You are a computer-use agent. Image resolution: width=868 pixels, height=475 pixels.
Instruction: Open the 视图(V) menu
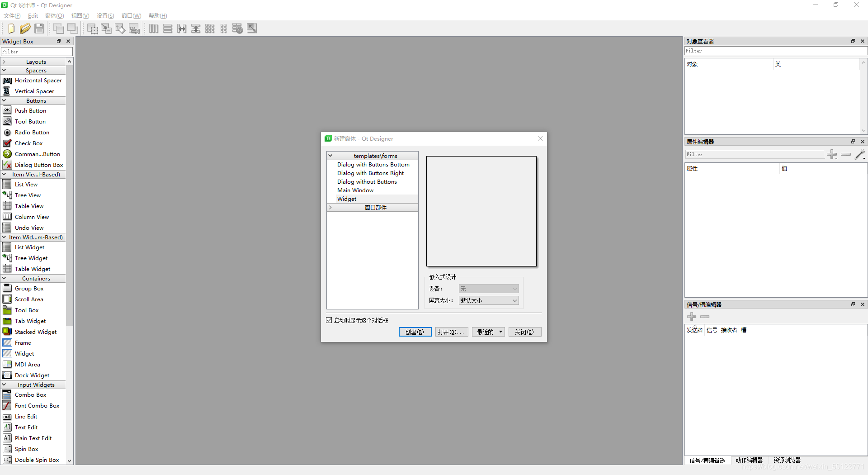80,16
